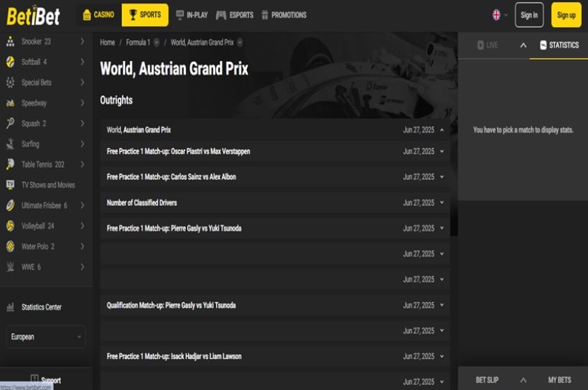The width and height of the screenshot is (588, 390).
Task: Click the Ultimate Frisbee icon
Action: click(11, 205)
